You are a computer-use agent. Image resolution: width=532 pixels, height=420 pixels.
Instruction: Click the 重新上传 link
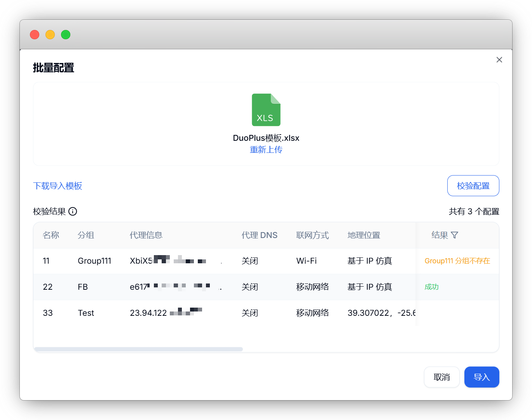(x=266, y=150)
